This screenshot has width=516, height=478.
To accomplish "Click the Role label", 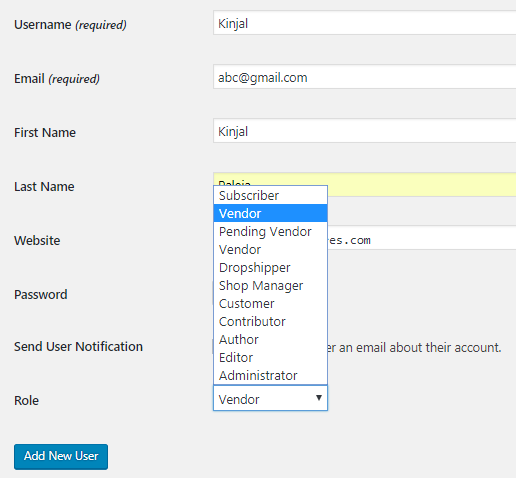I will click(26, 401).
